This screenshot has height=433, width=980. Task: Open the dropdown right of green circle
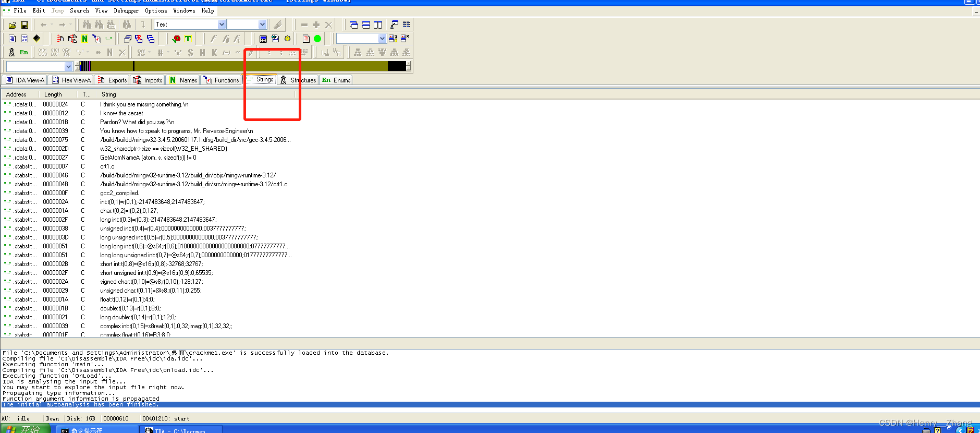pyautogui.click(x=382, y=39)
